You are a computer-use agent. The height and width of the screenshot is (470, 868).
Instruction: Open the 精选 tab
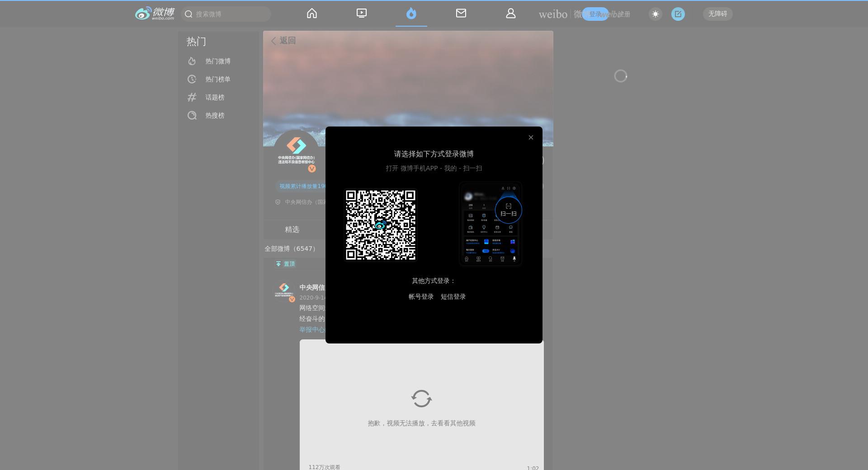pyautogui.click(x=292, y=230)
